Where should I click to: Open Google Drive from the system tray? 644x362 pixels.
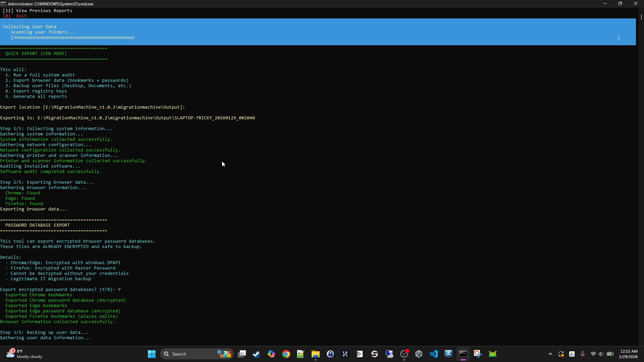[572, 354]
